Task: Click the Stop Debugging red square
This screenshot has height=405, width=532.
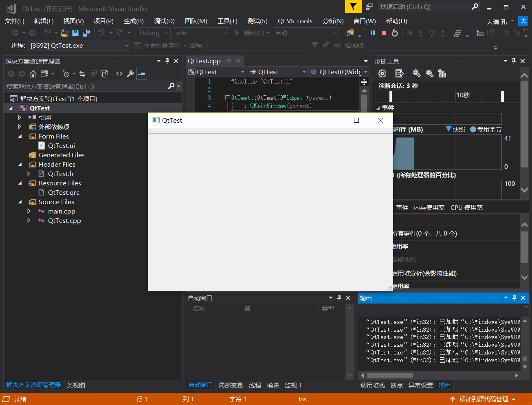Action: (x=383, y=33)
